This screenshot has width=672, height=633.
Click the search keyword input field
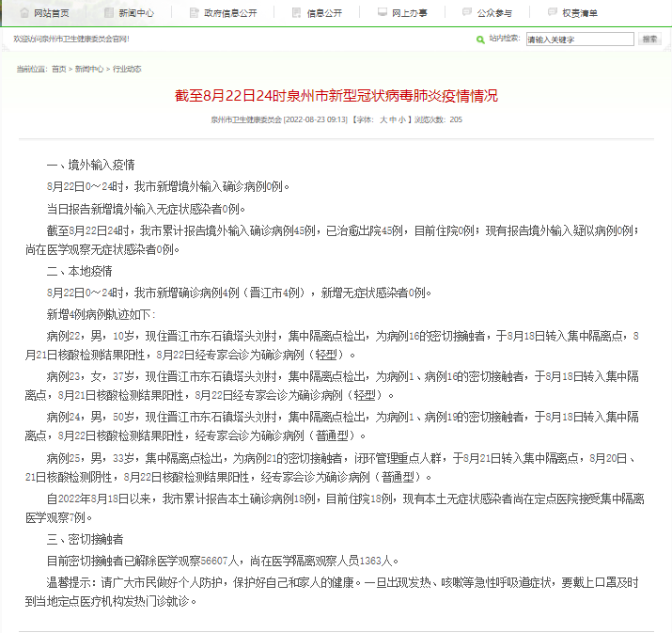point(579,40)
